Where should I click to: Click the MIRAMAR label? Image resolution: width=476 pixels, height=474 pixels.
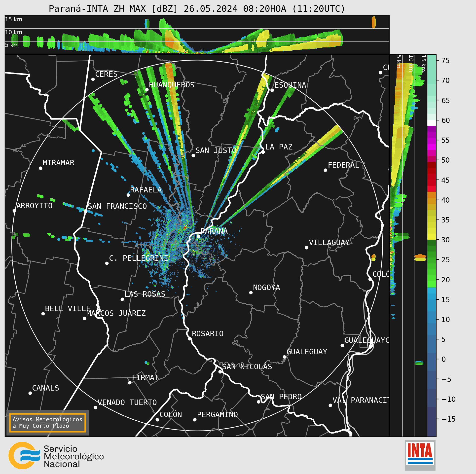[x=58, y=163]
